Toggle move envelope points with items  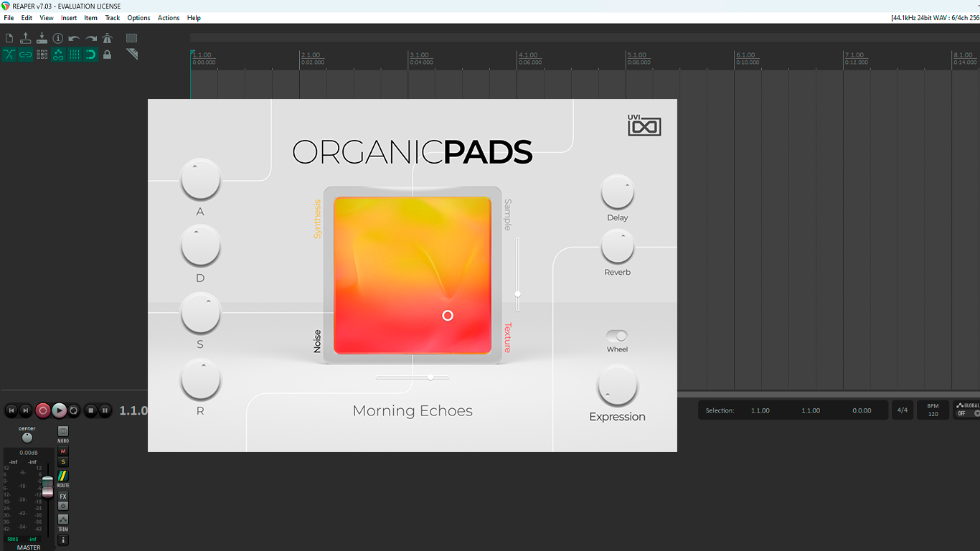tap(58, 55)
